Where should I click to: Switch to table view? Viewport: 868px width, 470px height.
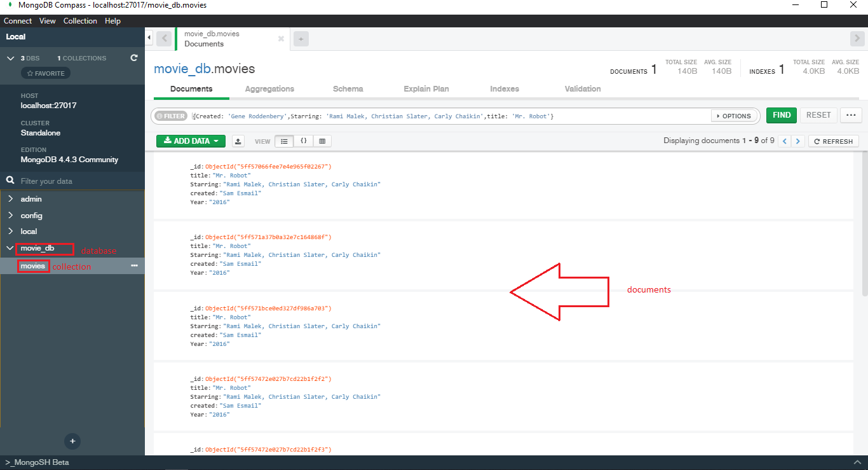point(322,141)
